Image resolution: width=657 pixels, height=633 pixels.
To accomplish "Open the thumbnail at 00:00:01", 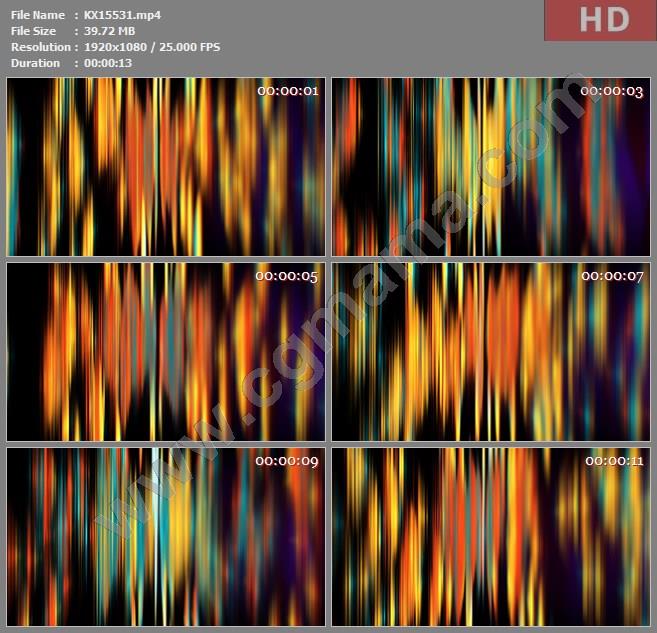I will (x=166, y=167).
